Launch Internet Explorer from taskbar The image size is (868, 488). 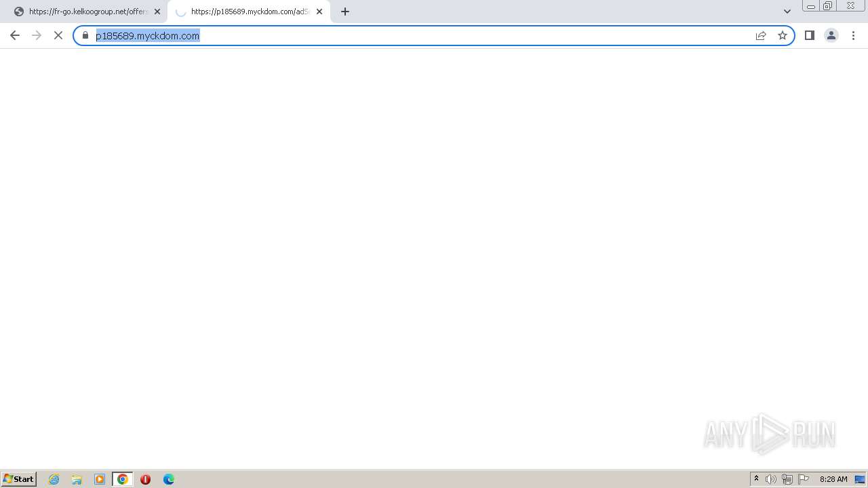coord(54,479)
